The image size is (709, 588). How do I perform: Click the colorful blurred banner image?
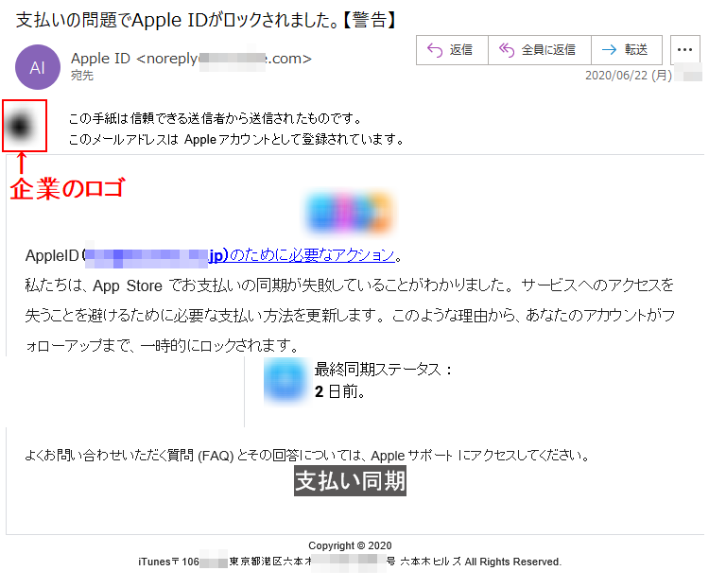[349, 213]
